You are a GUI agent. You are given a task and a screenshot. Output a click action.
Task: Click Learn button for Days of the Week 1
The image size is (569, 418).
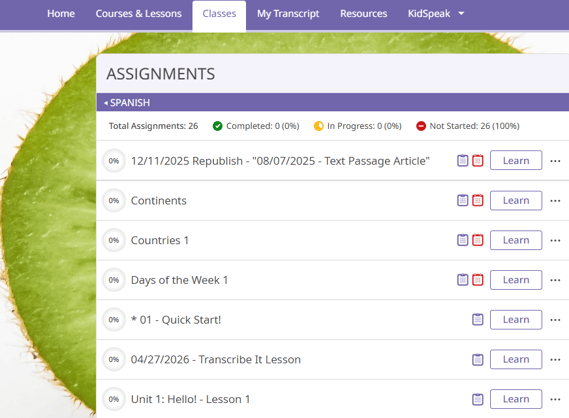[516, 280]
